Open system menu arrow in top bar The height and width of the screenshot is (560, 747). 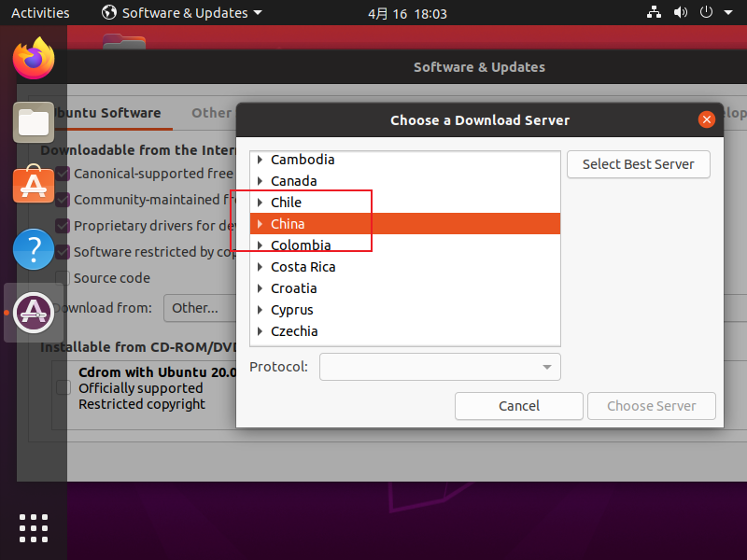[728, 13]
